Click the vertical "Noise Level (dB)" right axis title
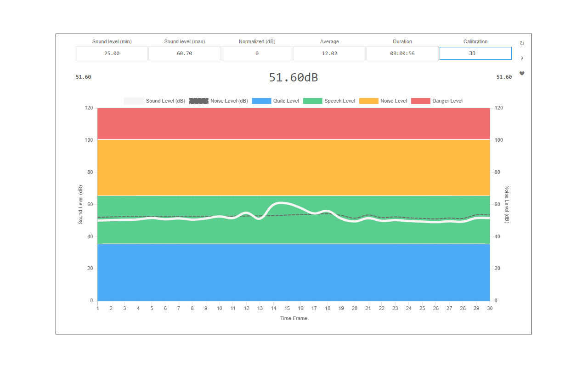The height and width of the screenshot is (368, 588). coord(507,205)
